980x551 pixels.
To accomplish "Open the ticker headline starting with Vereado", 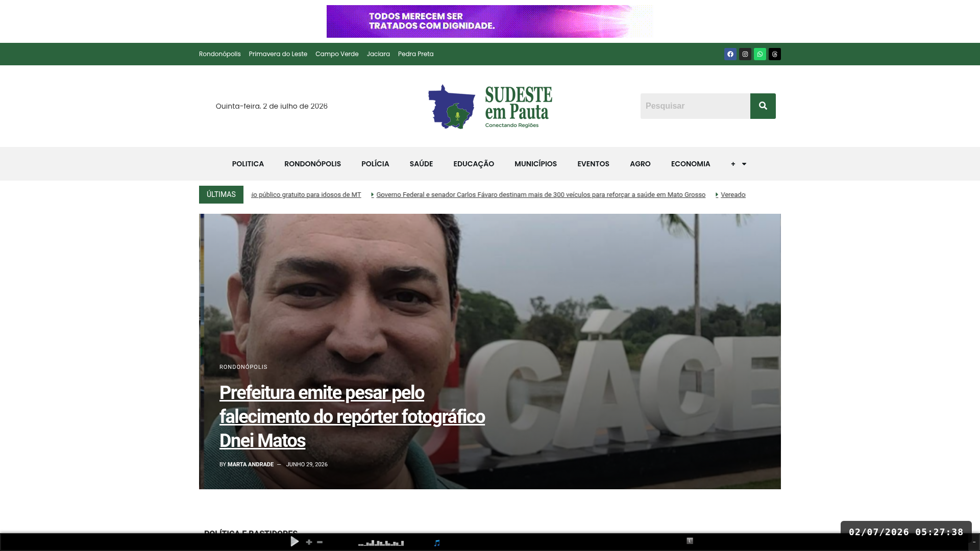I will (x=733, y=195).
